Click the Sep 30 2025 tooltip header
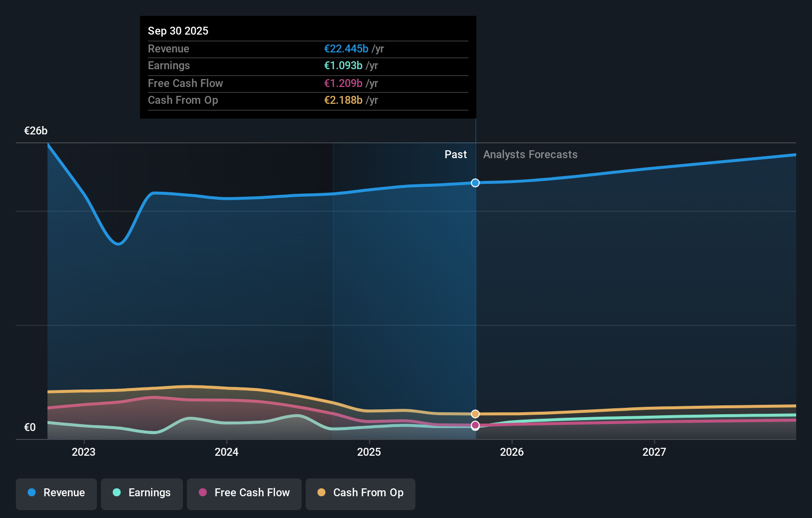 pyautogui.click(x=178, y=31)
